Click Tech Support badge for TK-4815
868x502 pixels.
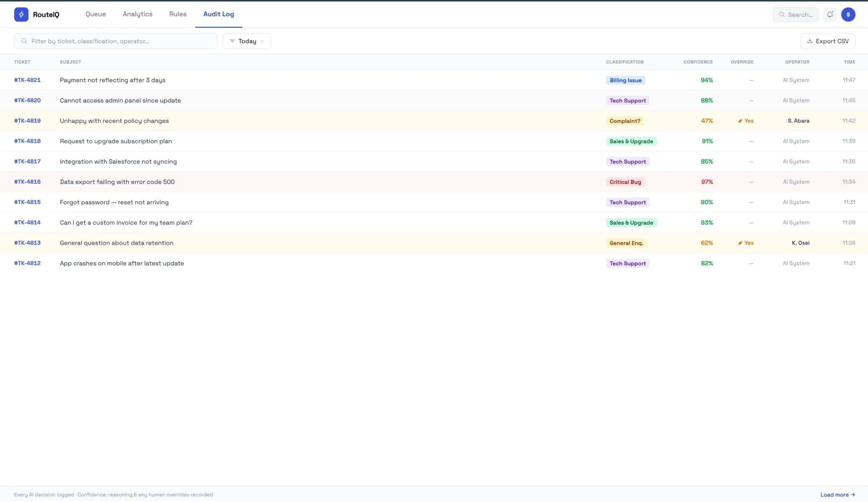628,202
